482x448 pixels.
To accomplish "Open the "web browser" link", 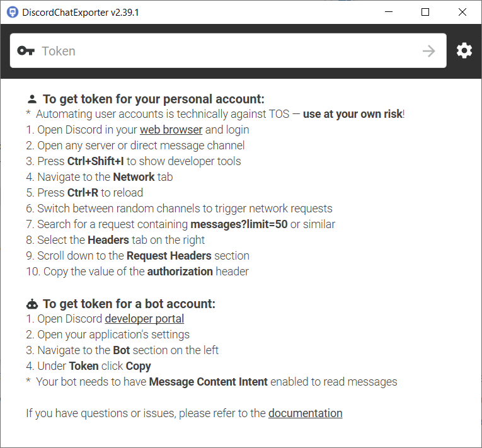I will point(171,130).
